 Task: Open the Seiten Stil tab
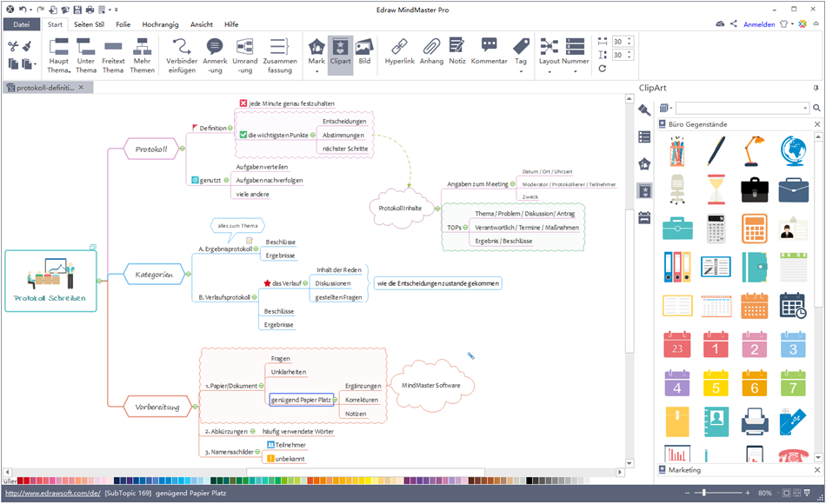89,24
